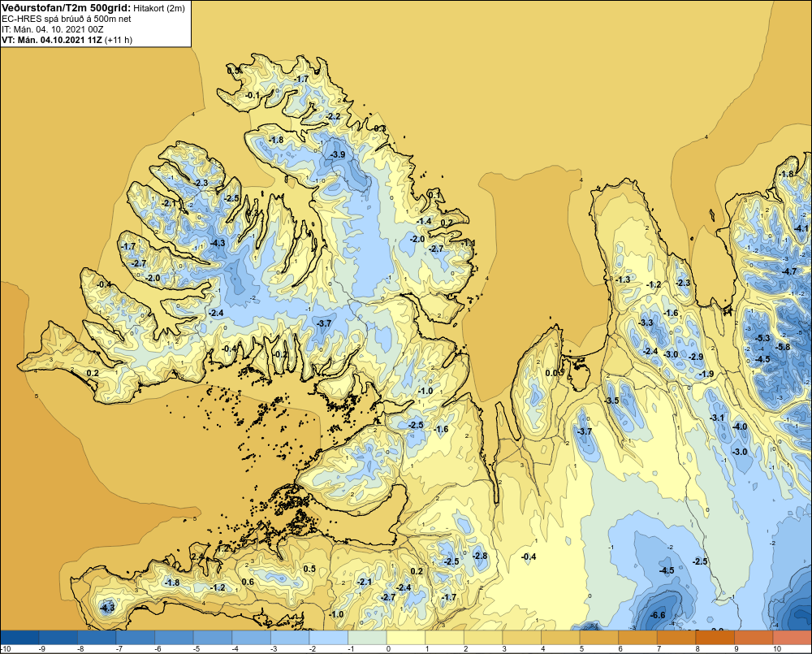Select the legend swatch between -5 and -4
This screenshot has width=812, height=654.
(x=213, y=637)
